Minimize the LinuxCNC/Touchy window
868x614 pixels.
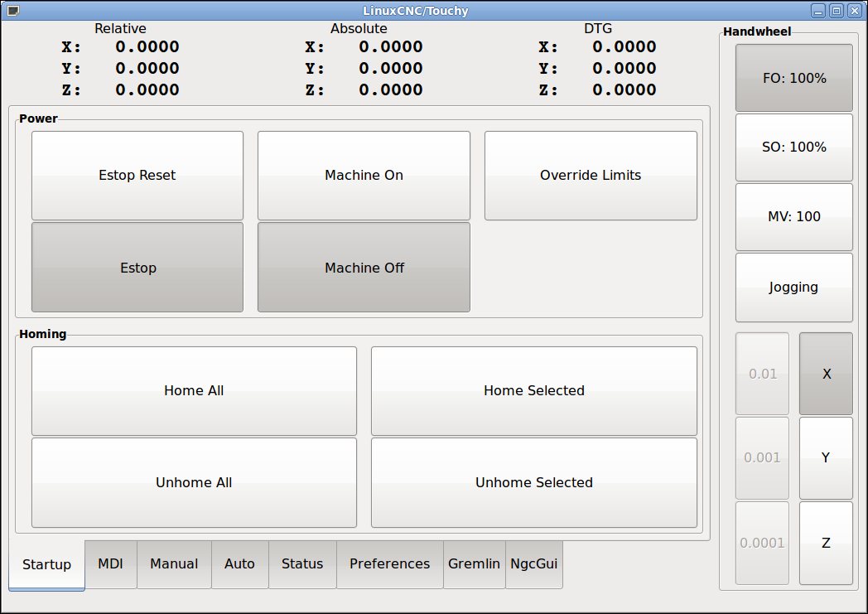pyautogui.click(x=818, y=11)
